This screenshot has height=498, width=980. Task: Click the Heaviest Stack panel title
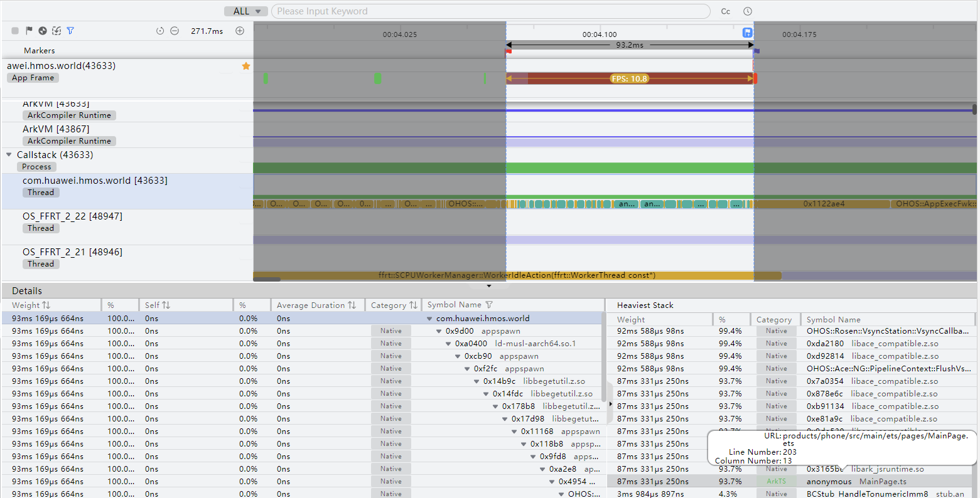pyautogui.click(x=645, y=305)
